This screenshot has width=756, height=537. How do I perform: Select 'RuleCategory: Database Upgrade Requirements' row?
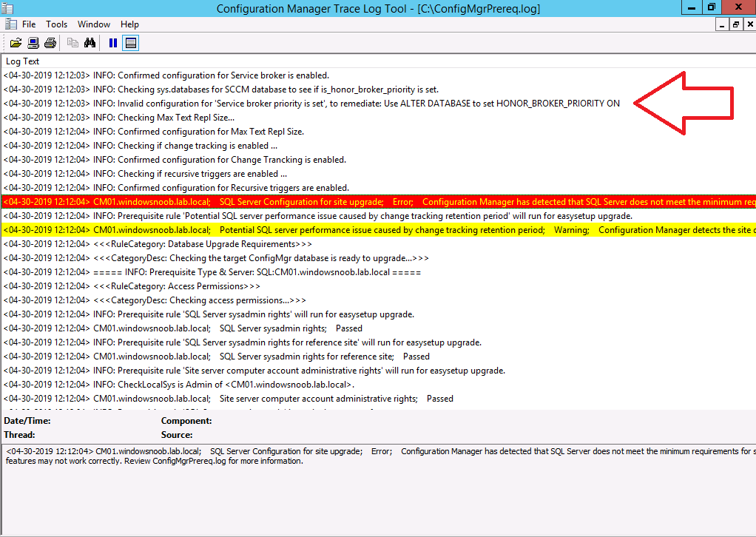pos(379,244)
